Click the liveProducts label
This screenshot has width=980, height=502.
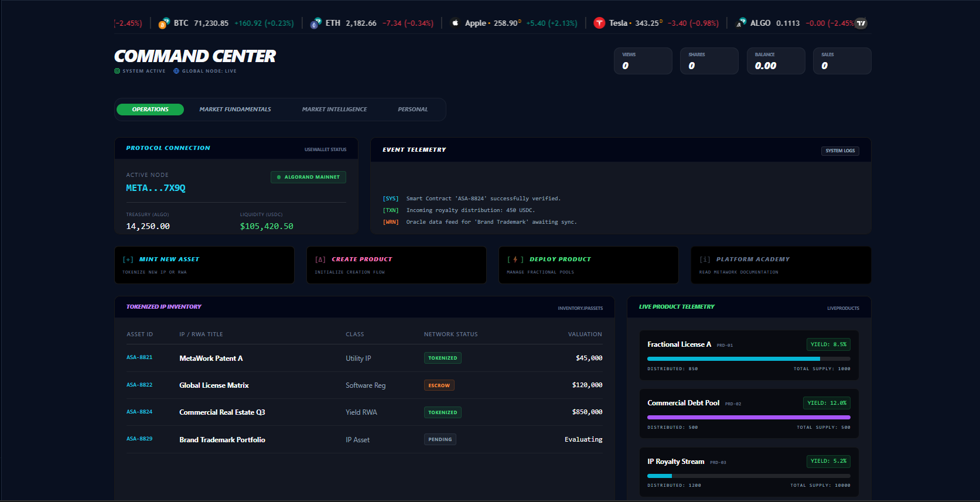click(843, 308)
